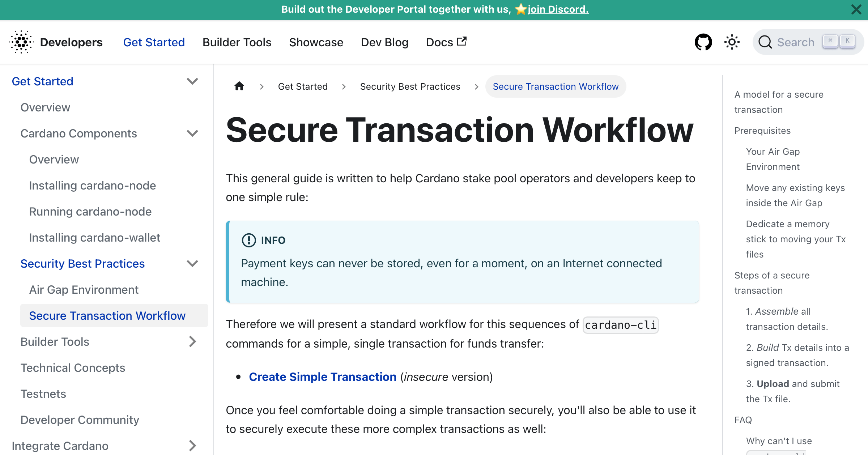Open Create Simple Transaction link

click(323, 377)
